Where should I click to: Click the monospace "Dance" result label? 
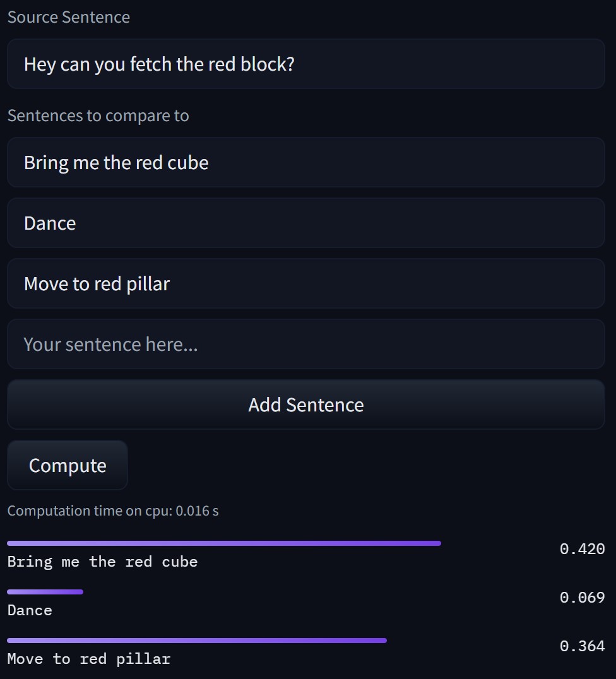click(30, 610)
